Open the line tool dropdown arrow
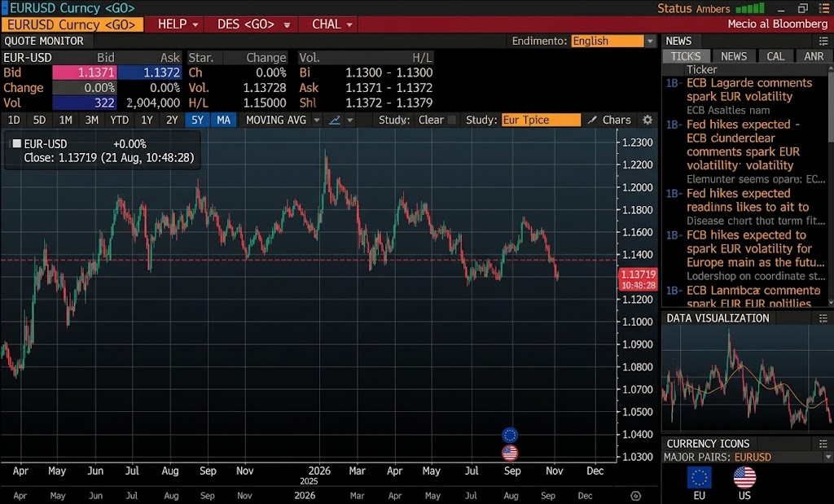The height and width of the screenshot is (504, 834). 350,121
